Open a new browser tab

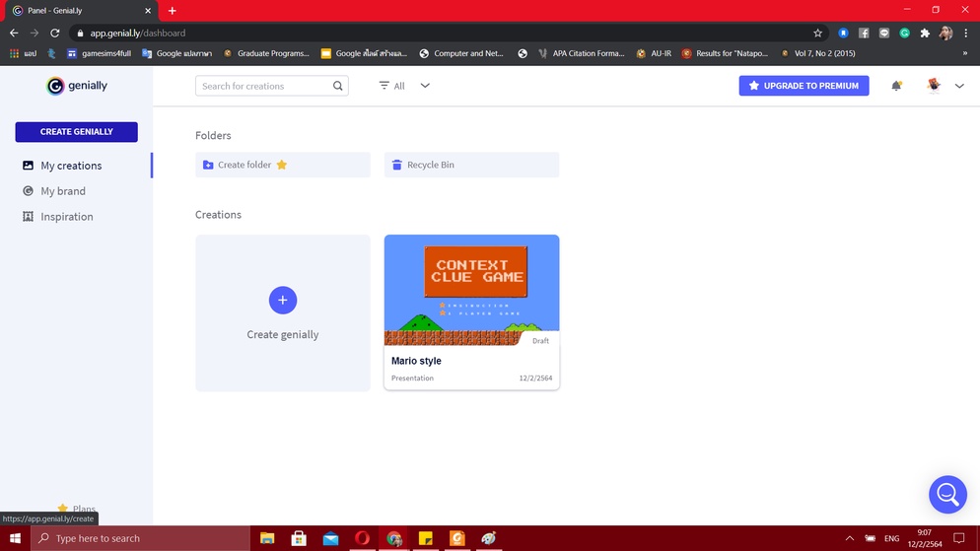coord(172,11)
